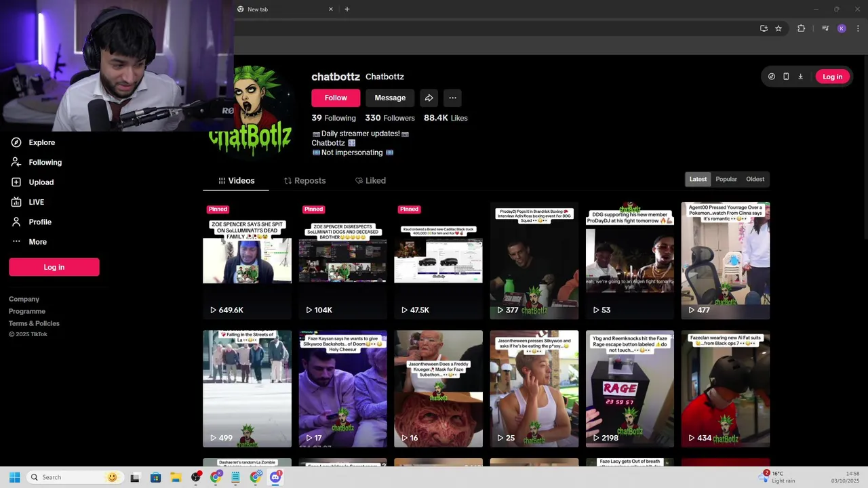Open OBS Studio from taskbar

point(196,477)
